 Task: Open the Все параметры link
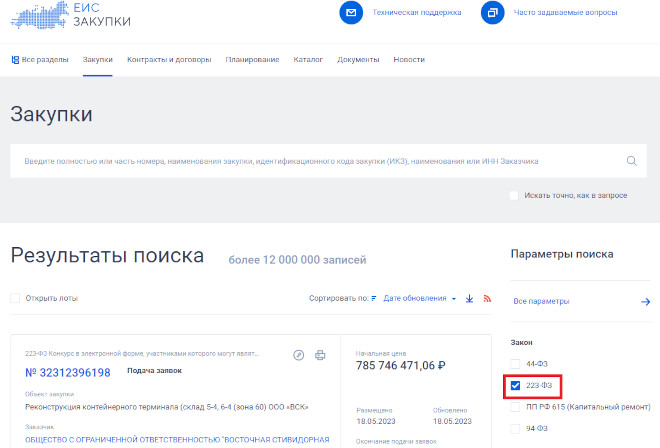click(541, 301)
